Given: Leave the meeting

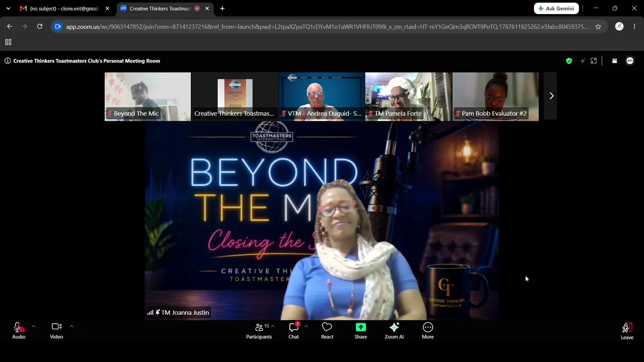Looking at the screenshot, I should [x=627, y=331].
